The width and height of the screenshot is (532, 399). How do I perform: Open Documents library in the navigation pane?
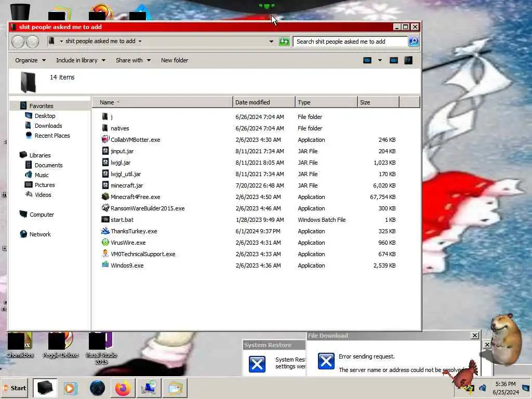coord(48,165)
